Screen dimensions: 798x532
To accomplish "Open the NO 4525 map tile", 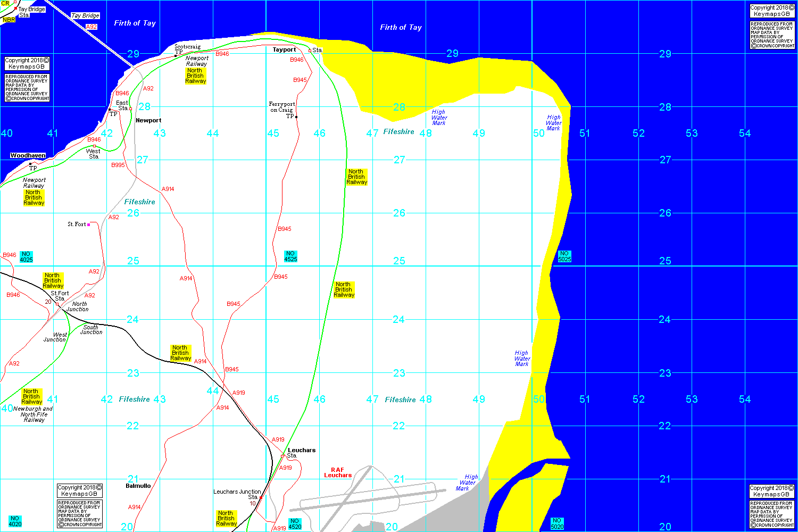I will coord(290,256).
